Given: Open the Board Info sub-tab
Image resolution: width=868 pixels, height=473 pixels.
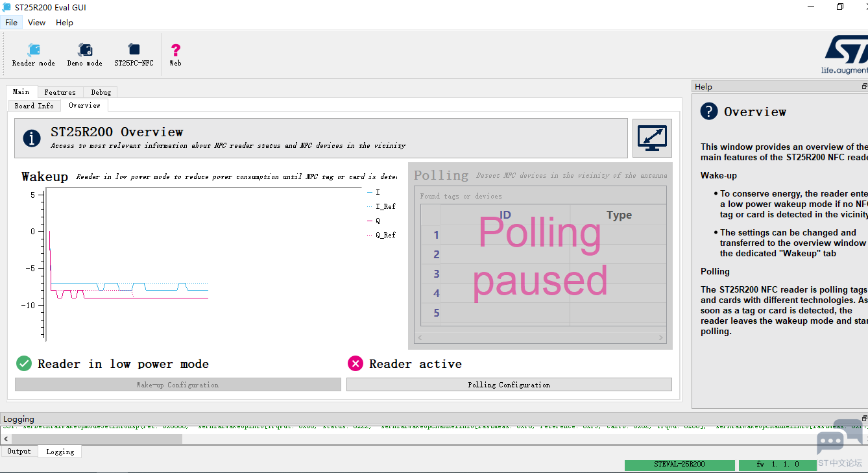Looking at the screenshot, I should [34, 106].
